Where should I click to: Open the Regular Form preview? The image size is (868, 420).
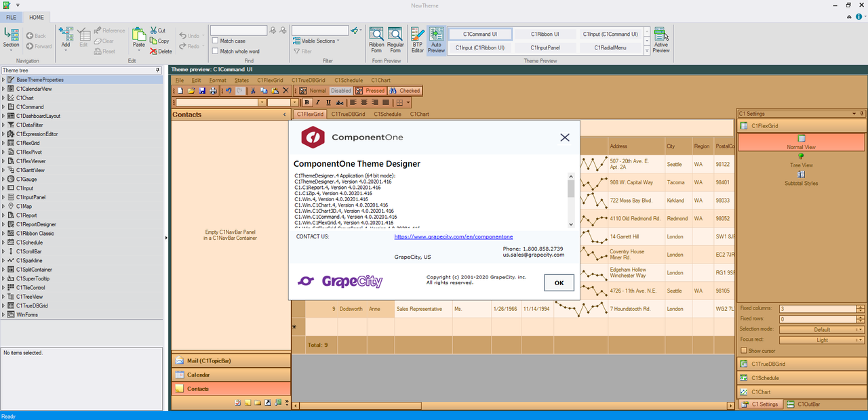395,40
